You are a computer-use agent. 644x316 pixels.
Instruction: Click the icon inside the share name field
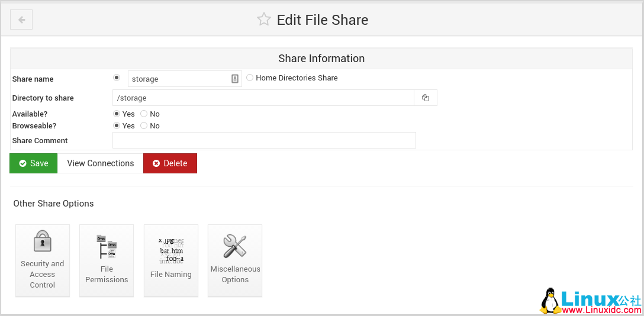234,79
